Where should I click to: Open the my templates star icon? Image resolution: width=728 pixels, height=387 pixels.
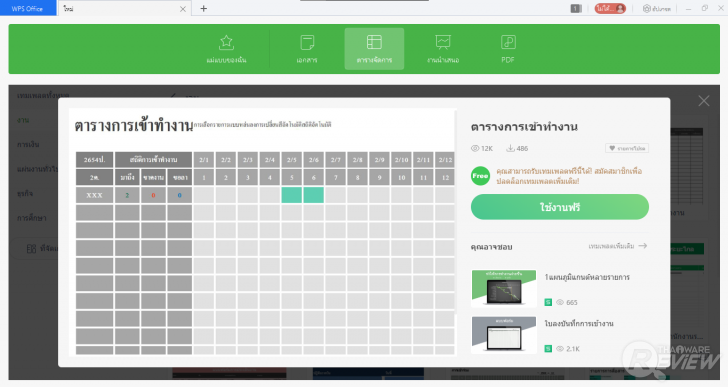pos(226,43)
